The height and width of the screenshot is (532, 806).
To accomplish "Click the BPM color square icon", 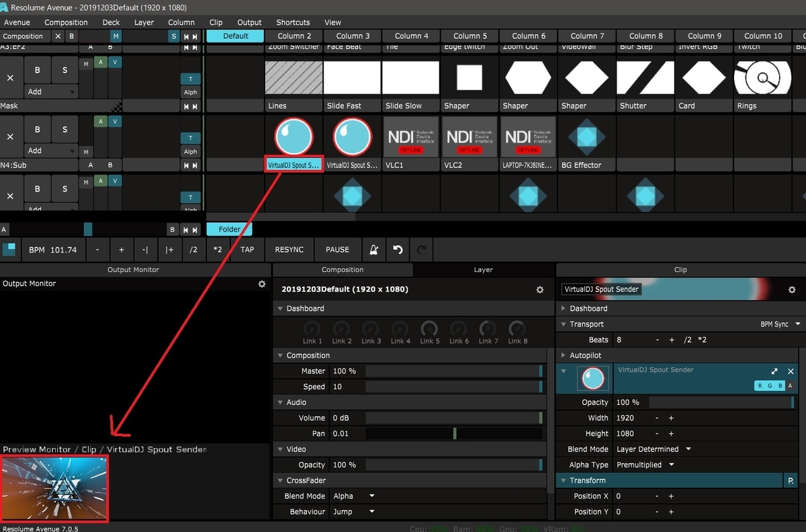I will (x=9, y=250).
